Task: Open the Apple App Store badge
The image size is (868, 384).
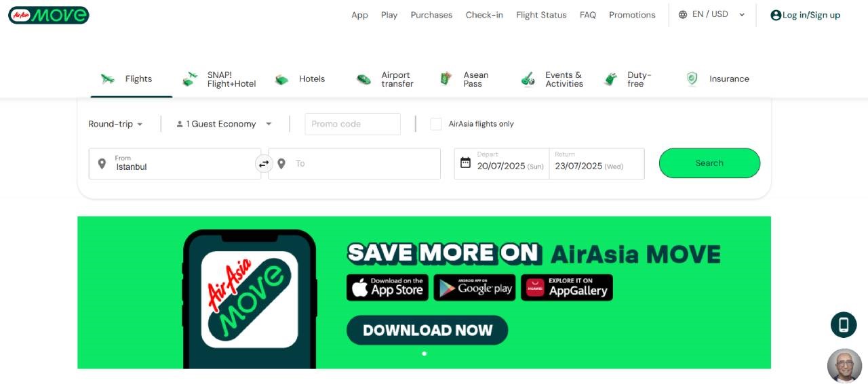Action: [387, 287]
